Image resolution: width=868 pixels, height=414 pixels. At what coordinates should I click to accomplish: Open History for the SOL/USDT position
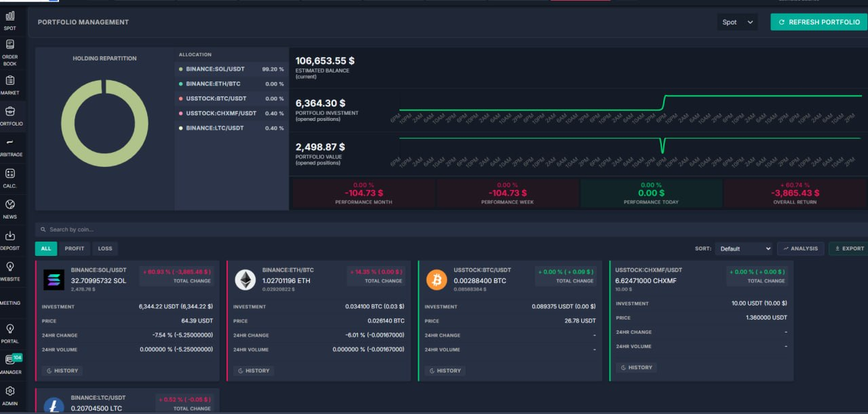[62, 371]
